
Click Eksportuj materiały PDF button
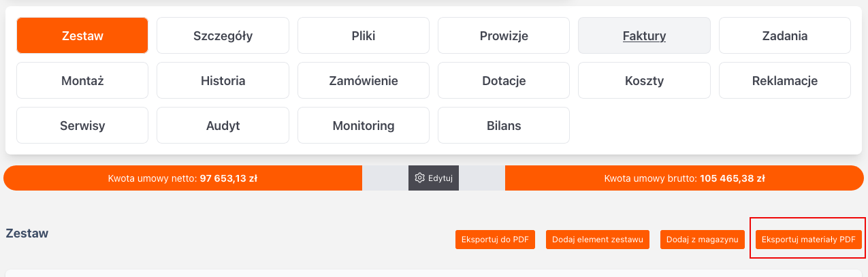pyautogui.click(x=808, y=240)
